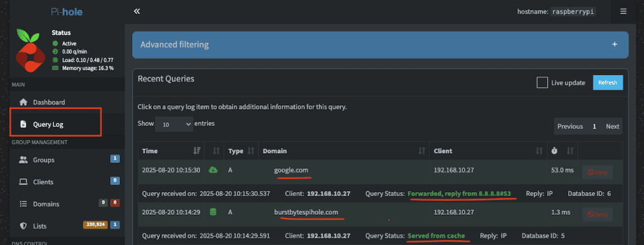Screen dimensions: 644x245
Task: Click Database ID: 6 text
Action: point(589,193)
